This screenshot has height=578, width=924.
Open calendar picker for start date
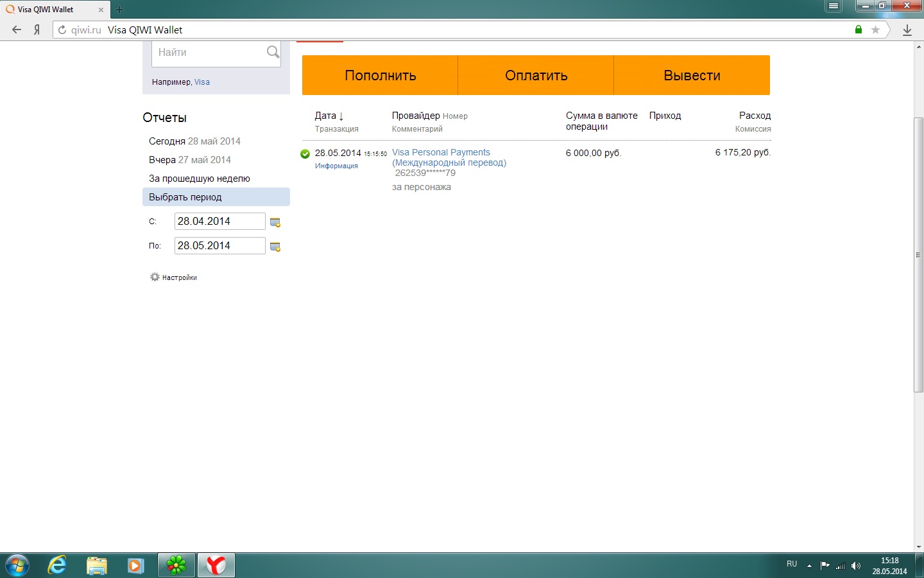[275, 222]
